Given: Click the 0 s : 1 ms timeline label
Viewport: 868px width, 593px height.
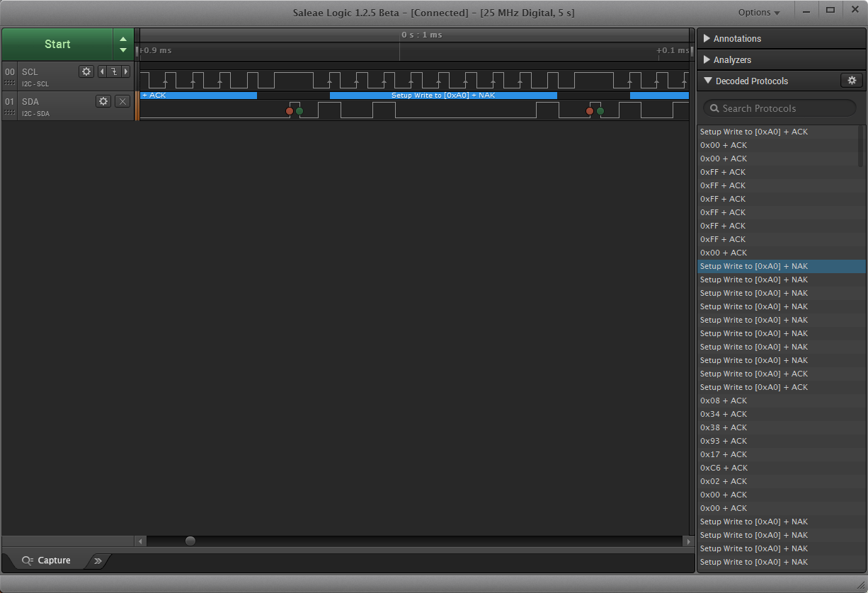Looking at the screenshot, I should (421, 35).
